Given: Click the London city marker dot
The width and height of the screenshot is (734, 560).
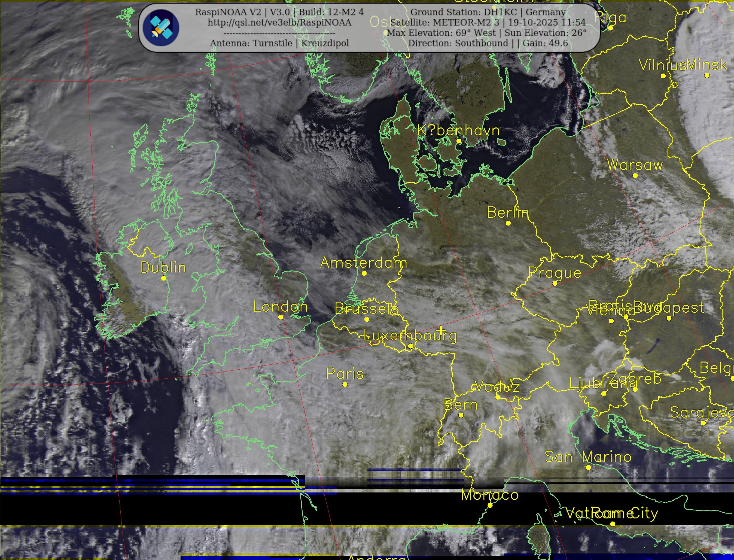Looking at the screenshot, I should 281,317.
